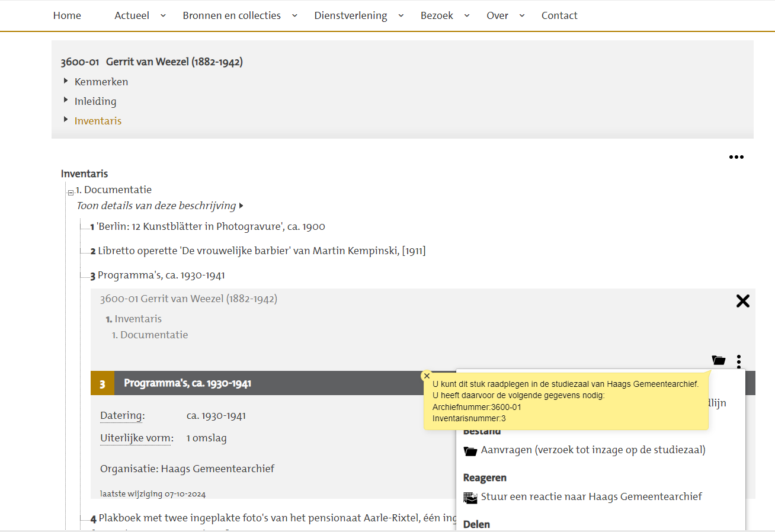The width and height of the screenshot is (775, 532).
Task: Open the horizontal three-dot menu above Inventaris
Action: tap(736, 157)
